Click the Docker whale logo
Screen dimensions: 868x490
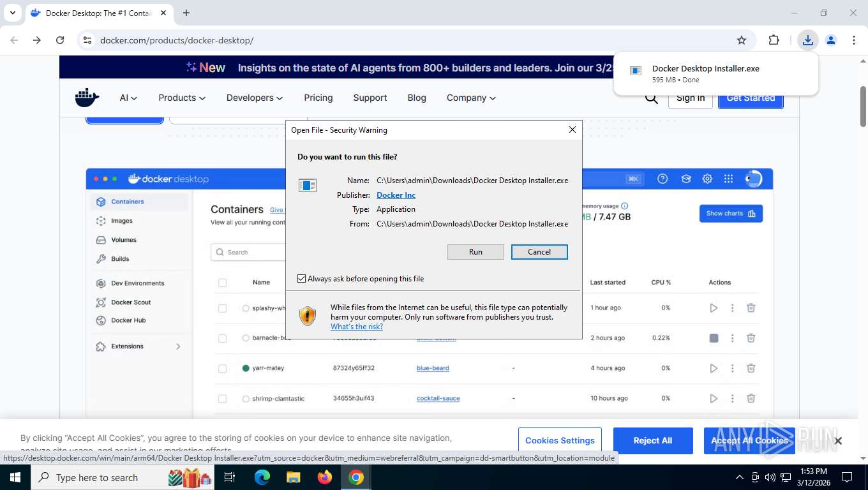click(87, 98)
